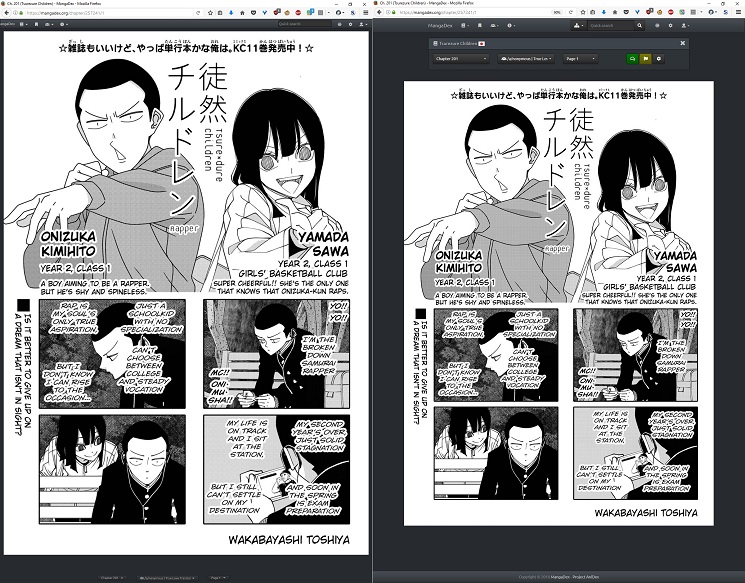
Task: Click the green padlock in the left address bar
Action: tap(21, 13)
